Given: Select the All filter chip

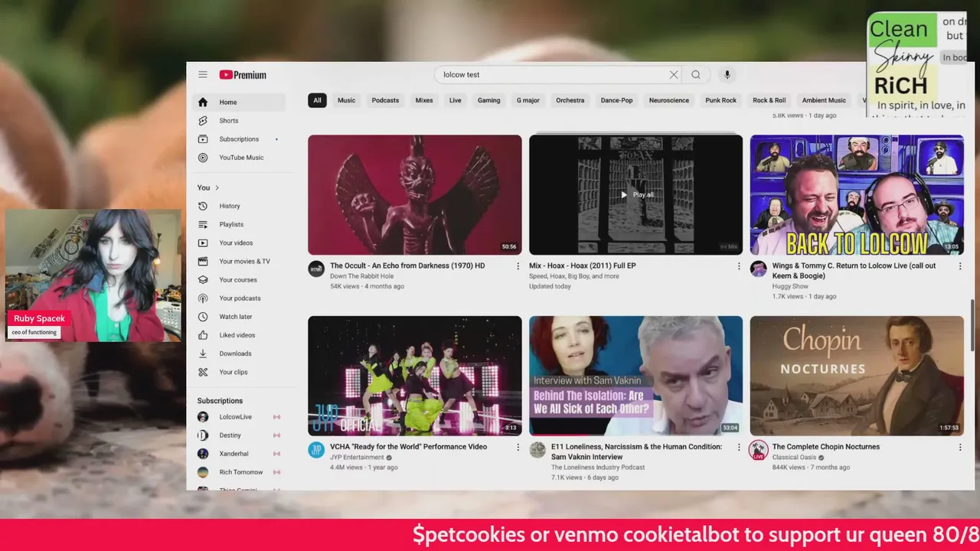Looking at the screenshot, I should 317,100.
